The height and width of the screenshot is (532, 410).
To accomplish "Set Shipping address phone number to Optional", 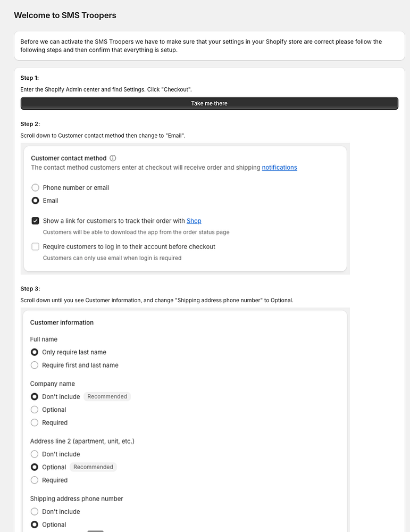I will [x=35, y=525].
